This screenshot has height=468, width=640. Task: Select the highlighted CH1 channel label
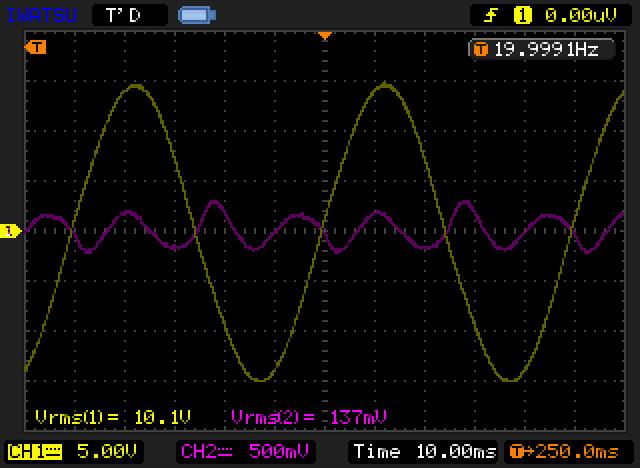[23, 452]
